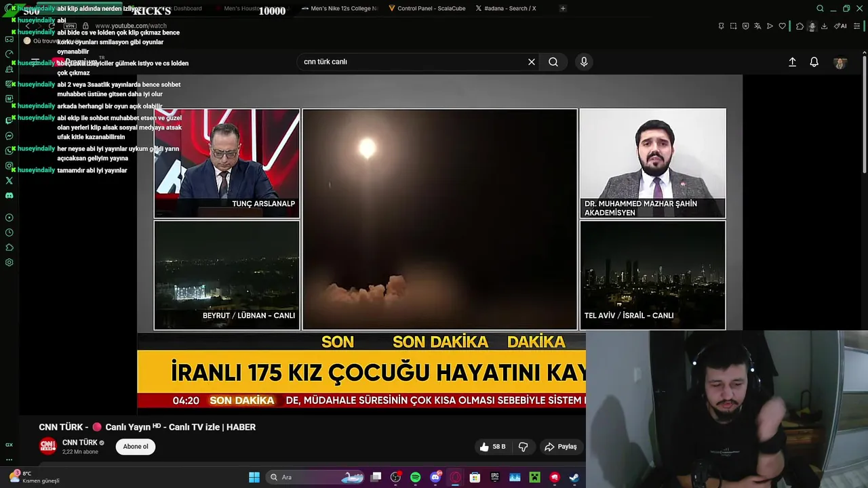Open Microsoft Store from the taskbar
The image size is (868, 488).
point(475,477)
